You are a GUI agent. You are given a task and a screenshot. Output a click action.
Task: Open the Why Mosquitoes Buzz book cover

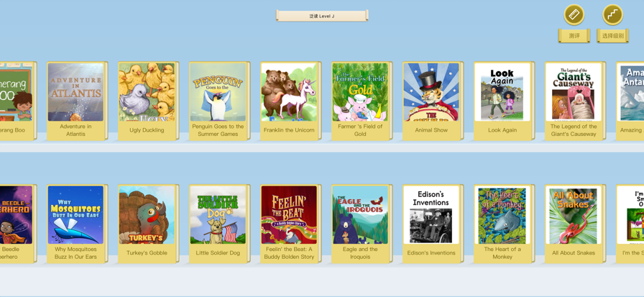(x=75, y=215)
